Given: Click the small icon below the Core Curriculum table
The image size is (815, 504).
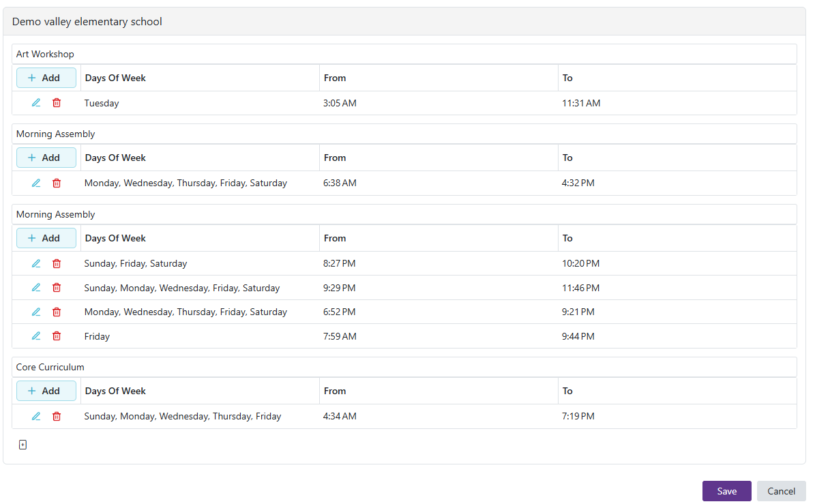Looking at the screenshot, I should tap(23, 445).
